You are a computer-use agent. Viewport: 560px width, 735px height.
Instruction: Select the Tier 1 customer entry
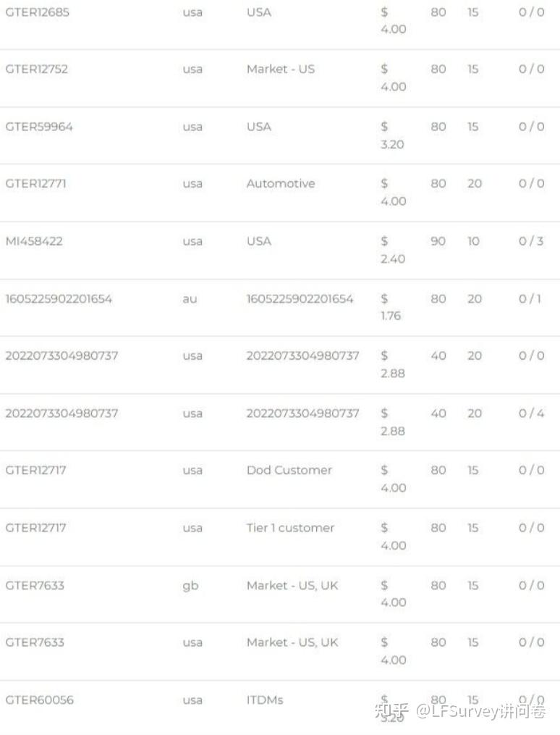(290, 528)
